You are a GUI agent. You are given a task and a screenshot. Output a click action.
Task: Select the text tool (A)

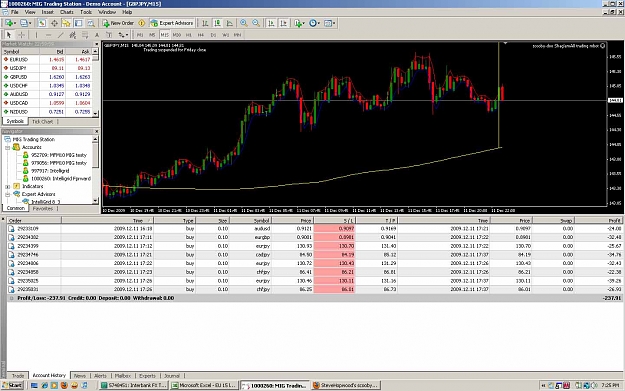click(96, 35)
